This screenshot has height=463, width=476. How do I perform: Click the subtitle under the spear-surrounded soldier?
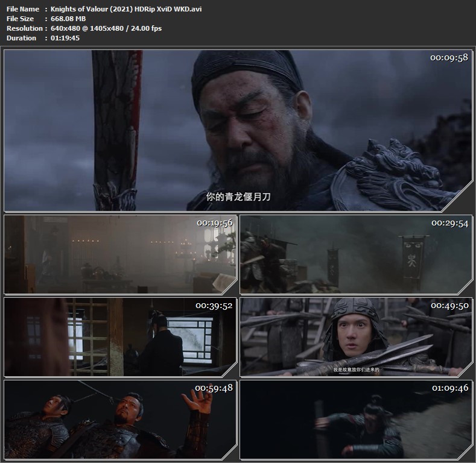click(x=355, y=369)
